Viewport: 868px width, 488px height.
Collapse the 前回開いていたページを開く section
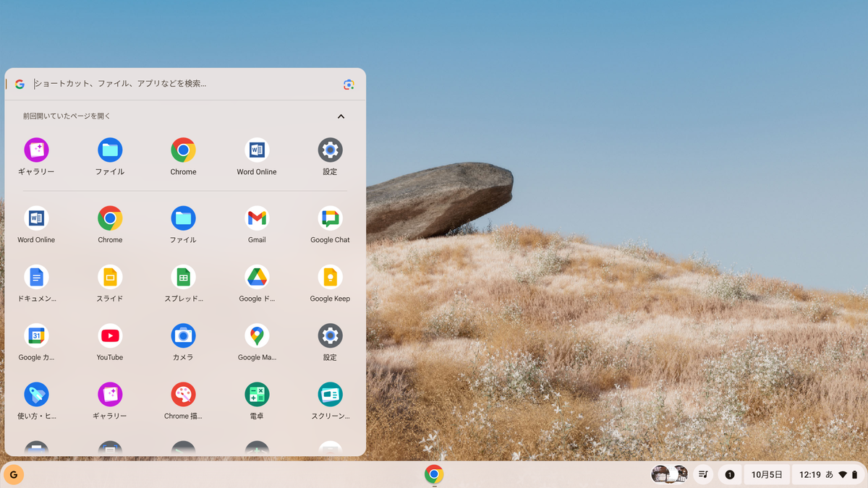pos(341,116)
